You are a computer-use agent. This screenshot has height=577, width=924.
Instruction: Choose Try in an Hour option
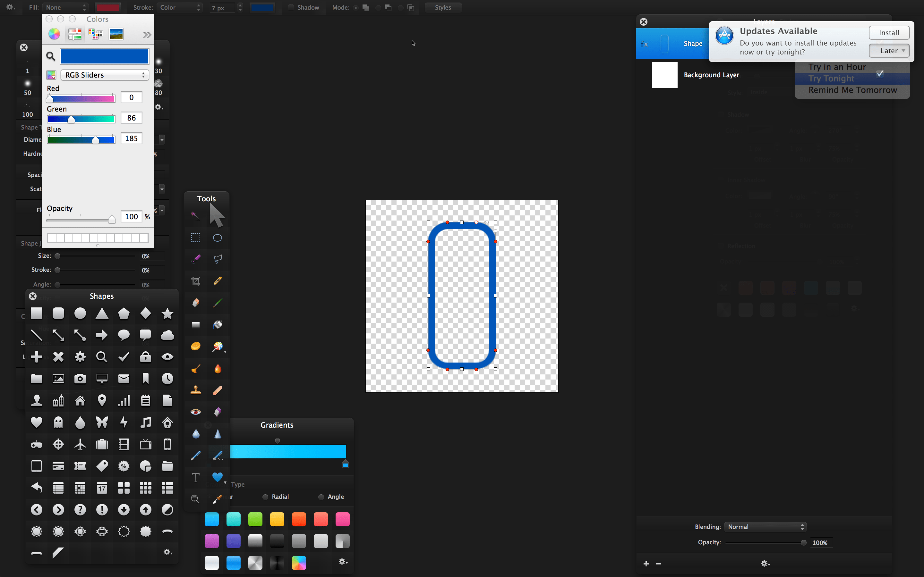pos(837,67)
